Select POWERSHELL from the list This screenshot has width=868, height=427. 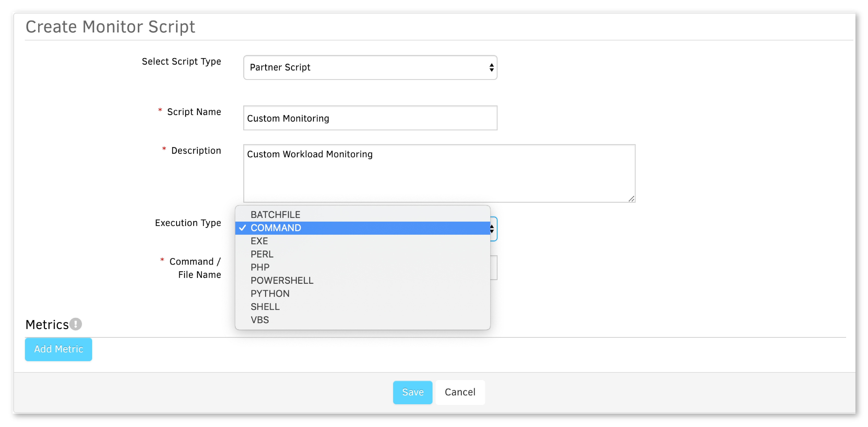tap(282, 280)
